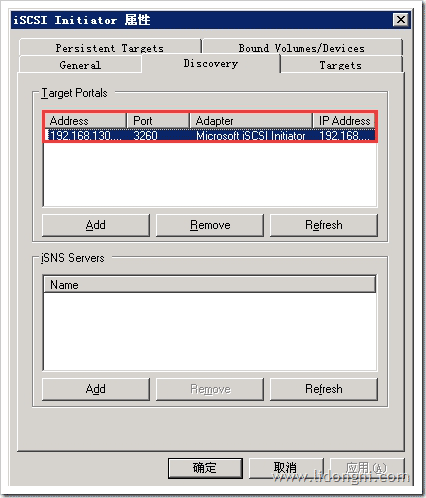Click the 3260 port value
The image size is (426, 498).
145,136
